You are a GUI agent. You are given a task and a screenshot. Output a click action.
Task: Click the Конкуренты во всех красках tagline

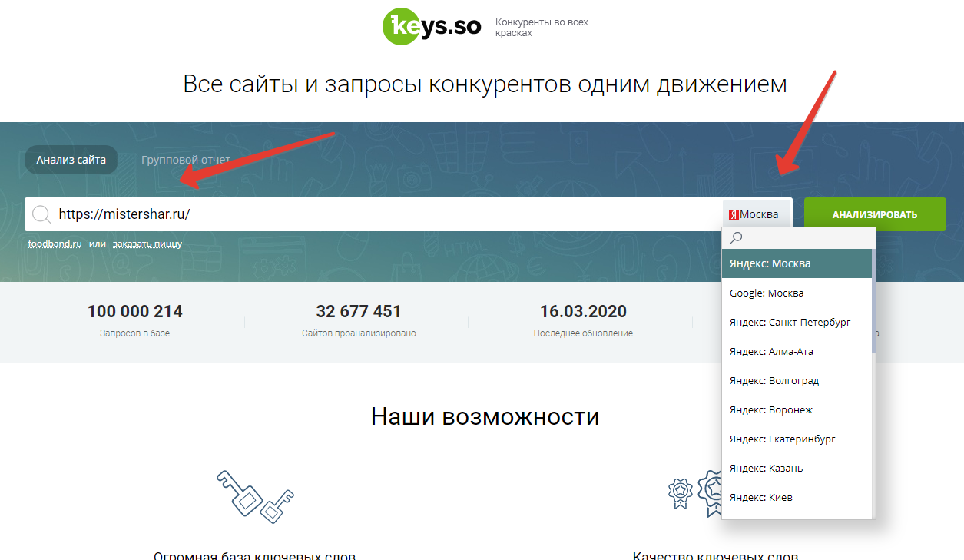pos(542,28)
